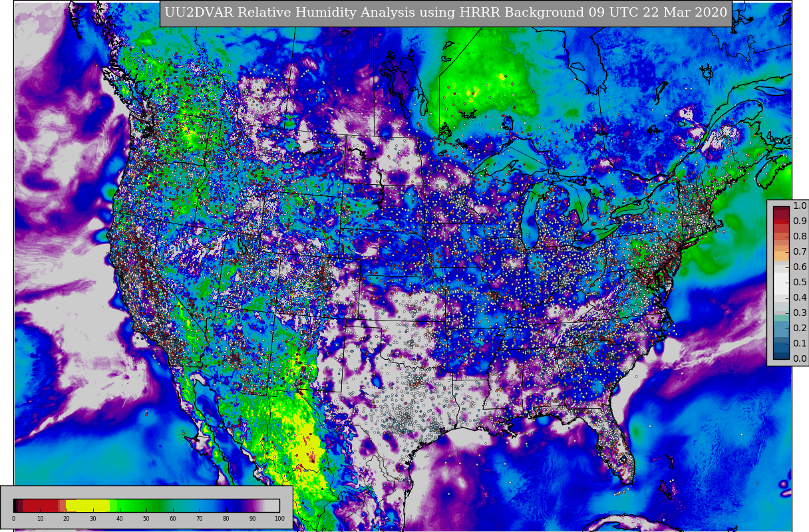The width and height of the screenshot is (809, 532).
Task: Click the 80 tick label on bottom colorbar
Action: coord(226,519)
